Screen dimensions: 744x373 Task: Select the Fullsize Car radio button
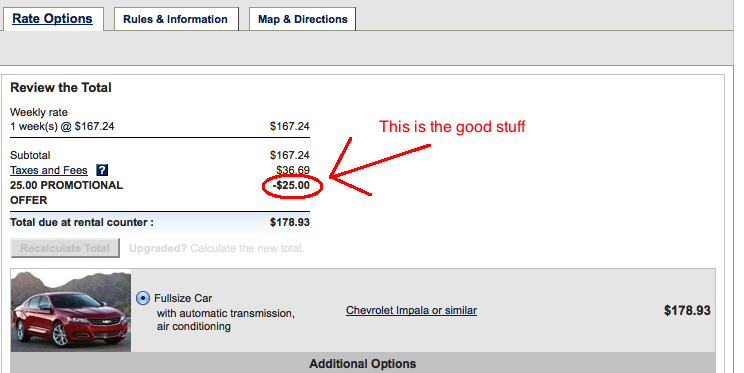143,298
